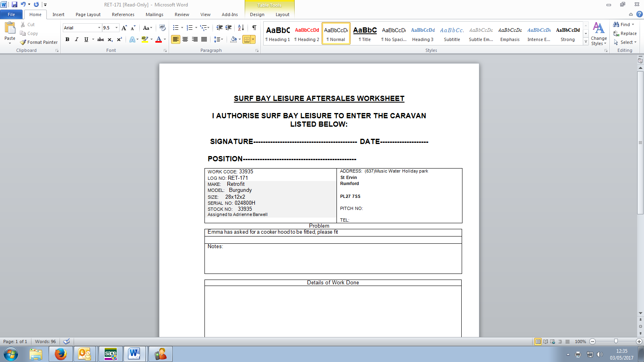Click the Shrink Font icon
The width and height of the screenshot is (644, 362).
[133, 28]
